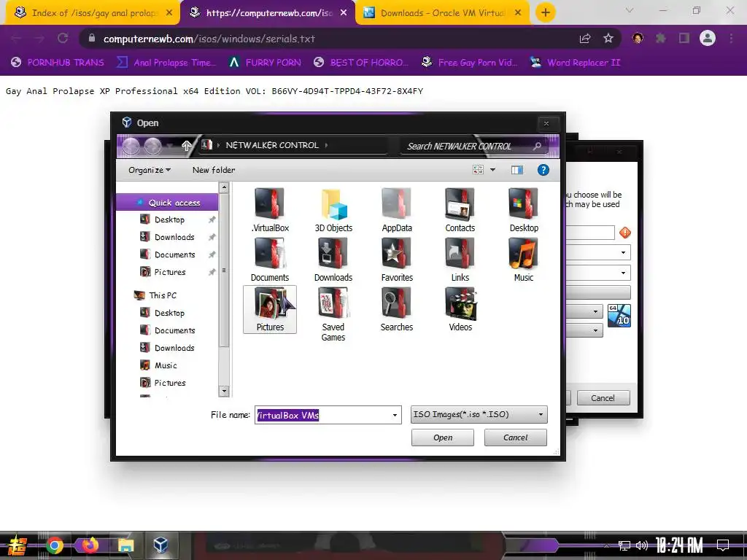Screen dimensions: 747x560
Task: Open the AppData folder
Action: 396,209
